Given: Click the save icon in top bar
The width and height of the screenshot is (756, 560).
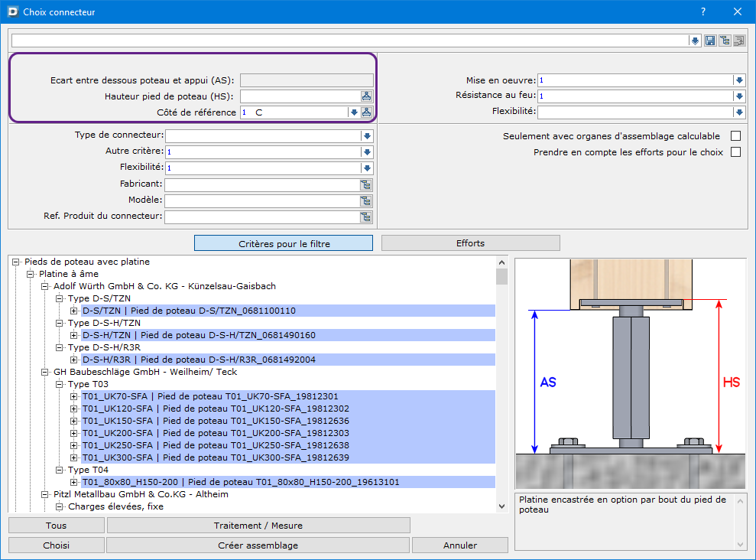Looking at the screenshot, I should [710, 41].
